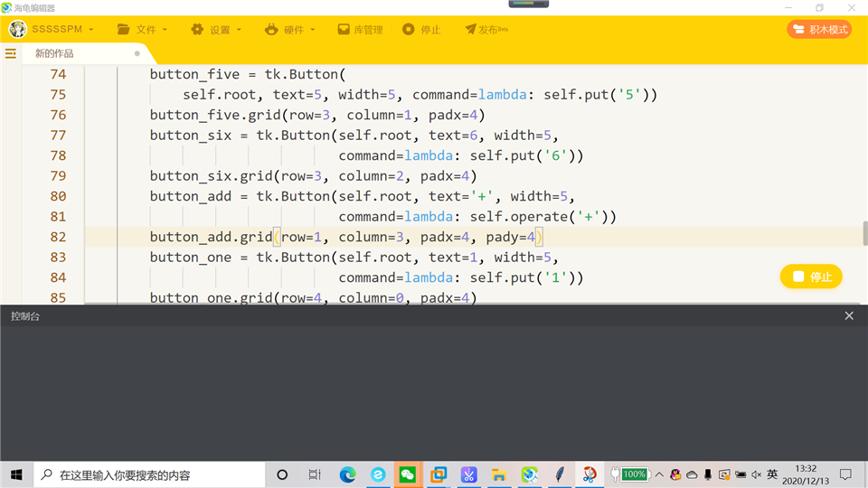Click line number 74 in gutter
Viewport: 868px width, 488px height.
58,74
